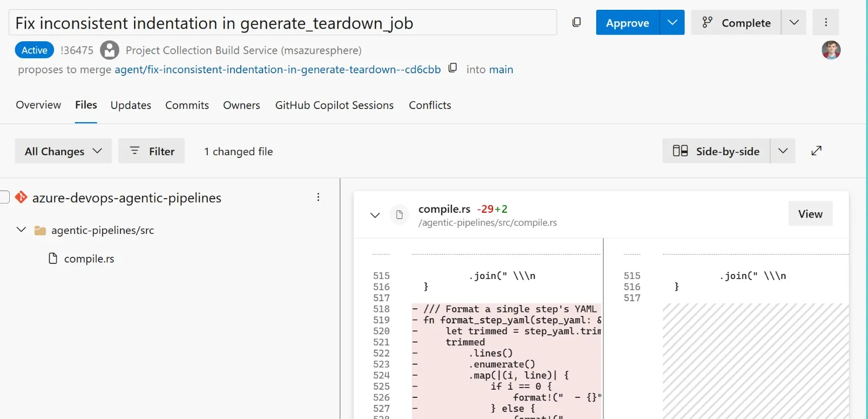Expand the diff to full screen
Image resolution: width=868 pixels, height=419 pixels.
(x=816, y=151)
